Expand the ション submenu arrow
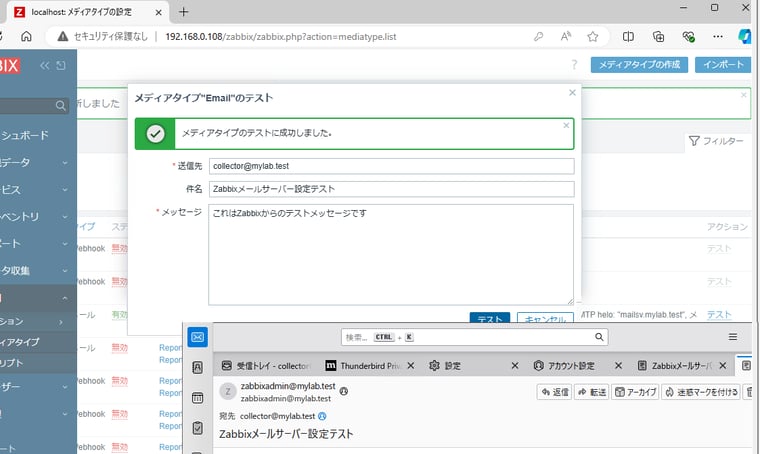The width and height of the screenshot is (760, 454). (61, 322)
